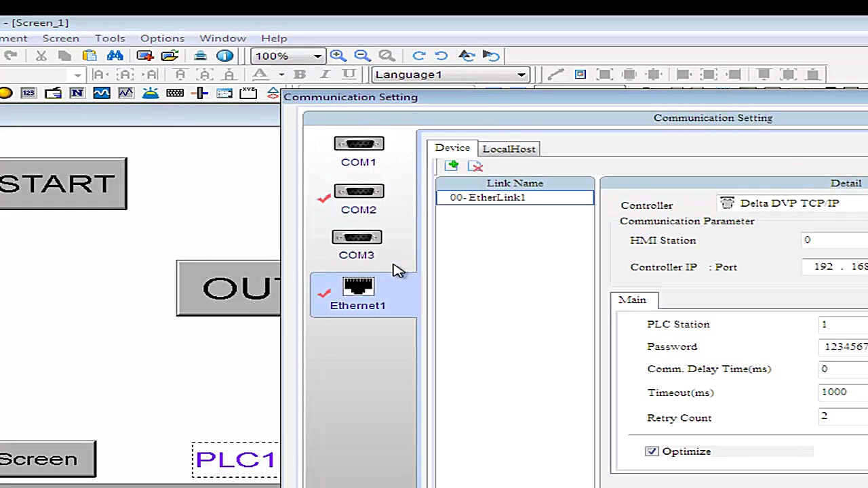Screen dimensions: 868x488
Task: Click the Copy icon in toolbar
Action: 65,56
